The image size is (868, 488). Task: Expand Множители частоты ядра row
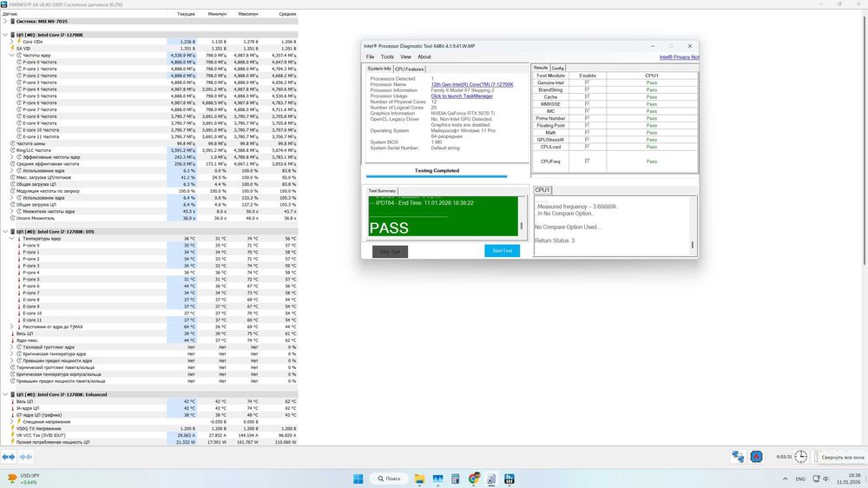(12, 211)
